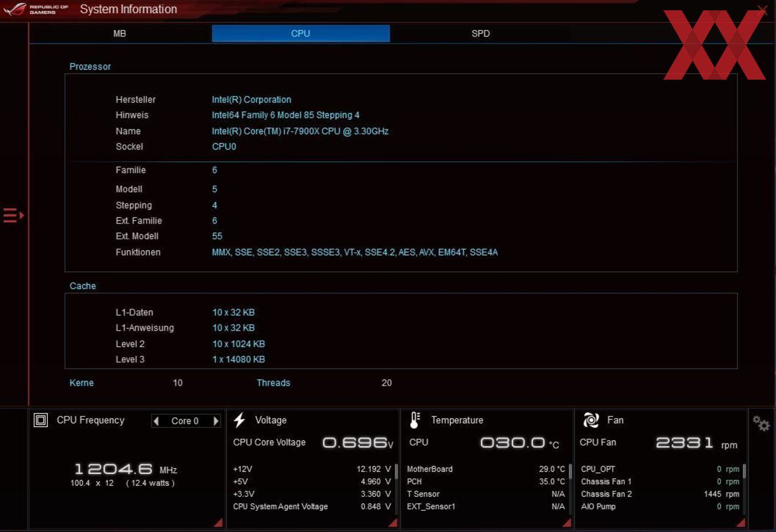The width and height of the screenshot is (776, 532).
Task: Click the Core 0 selector label
Action: point(185,421)
